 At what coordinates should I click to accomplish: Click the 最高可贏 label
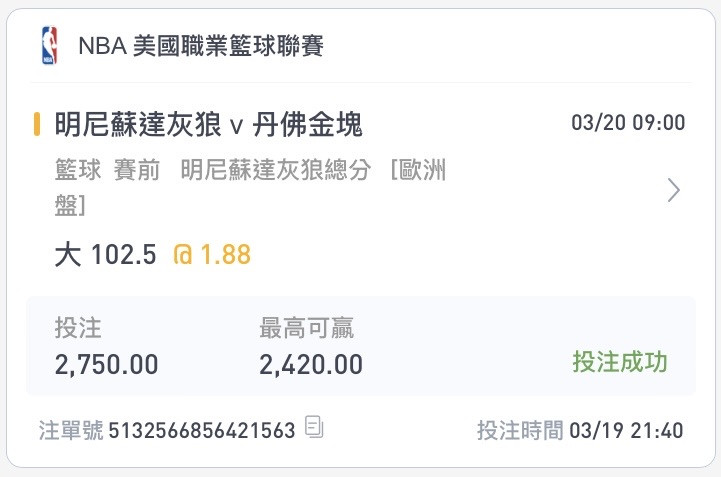point(306,328)
